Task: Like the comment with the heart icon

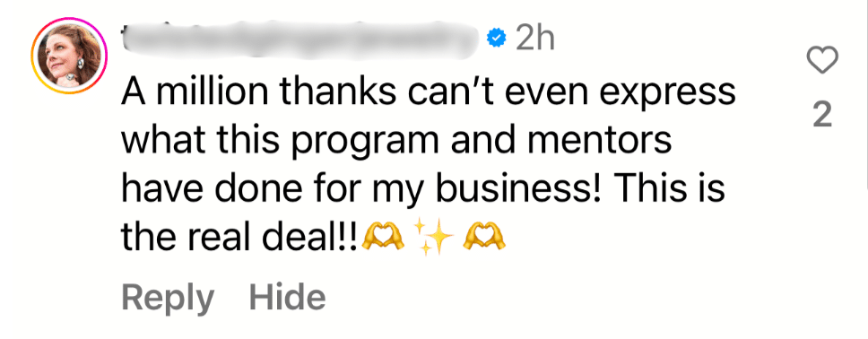Action: point(822,60)
